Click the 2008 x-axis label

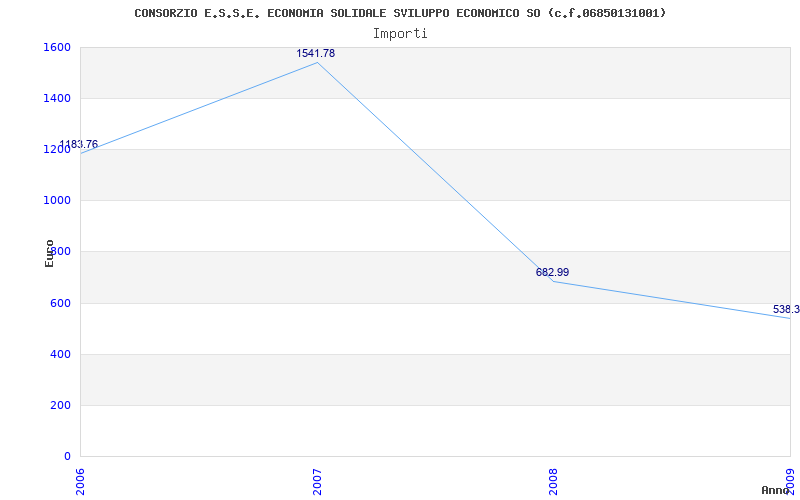tap(554, 482)
